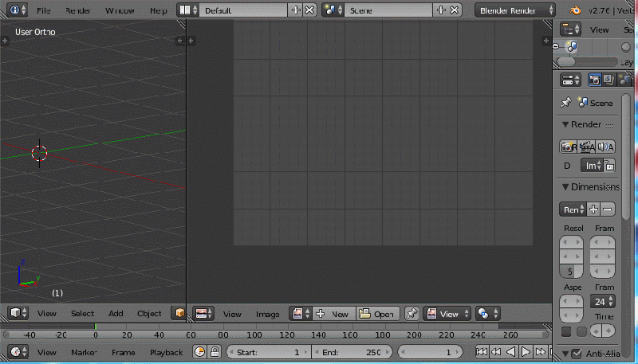Open the Render presets dropdown

coord(573,209)
